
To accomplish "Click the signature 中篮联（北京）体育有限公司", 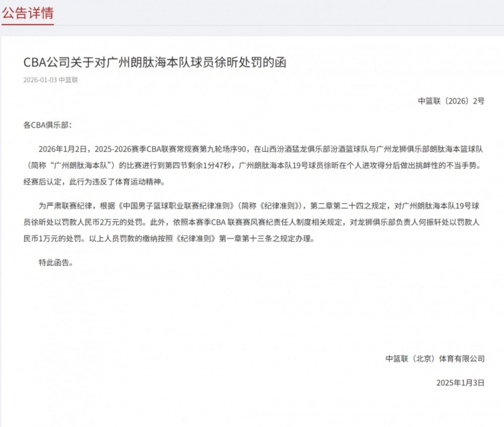I will (x=435, y=359).
